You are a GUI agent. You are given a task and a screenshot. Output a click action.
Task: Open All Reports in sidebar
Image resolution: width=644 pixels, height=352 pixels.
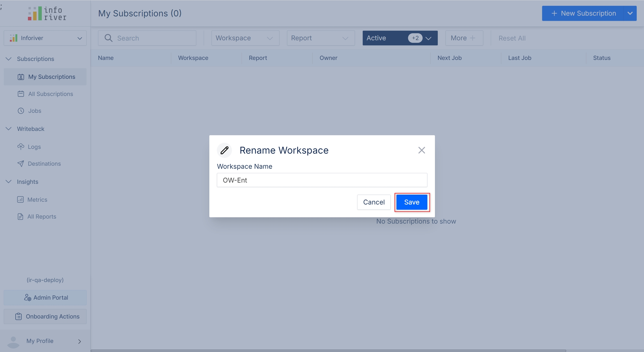tap(42, 217)
